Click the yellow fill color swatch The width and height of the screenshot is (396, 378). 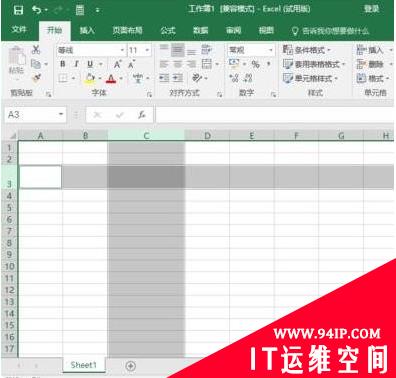(x=89, y=78)
